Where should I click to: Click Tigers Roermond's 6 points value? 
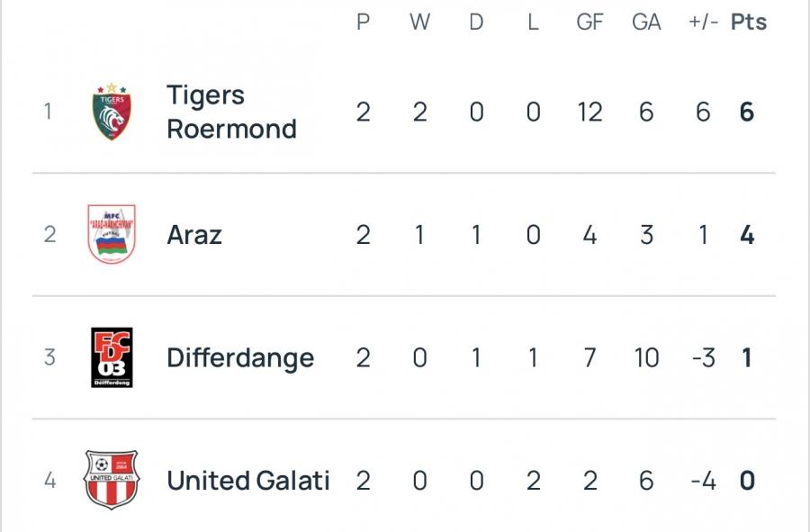click(746, 113)
